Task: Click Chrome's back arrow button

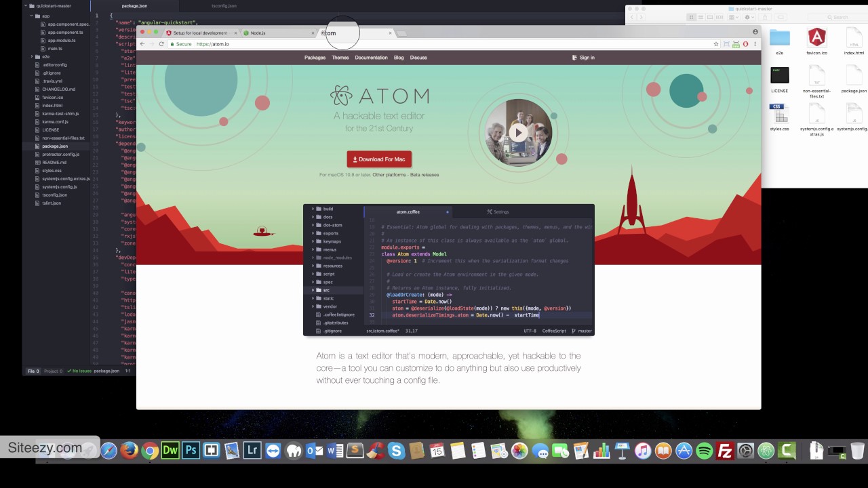Action: click(142, 44)
